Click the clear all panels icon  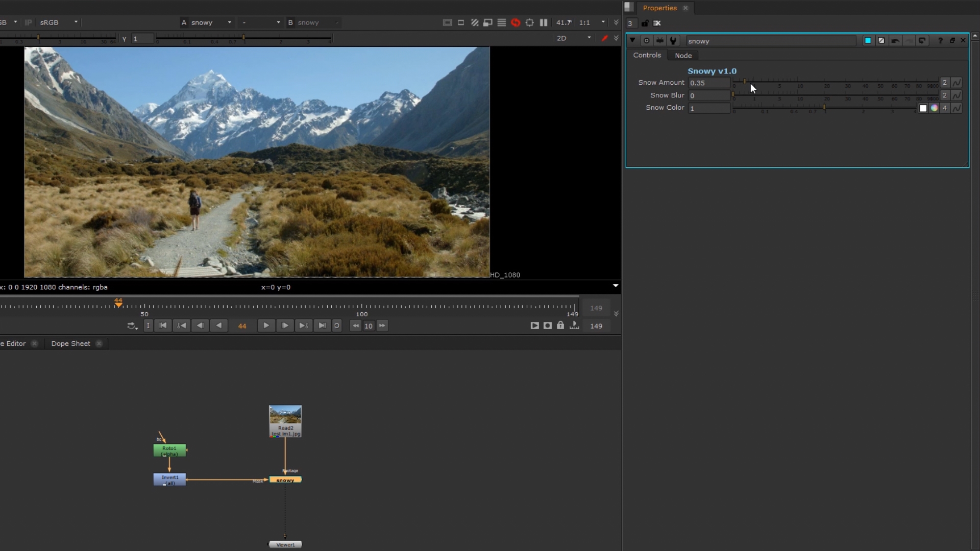click(x=657, y=23)
